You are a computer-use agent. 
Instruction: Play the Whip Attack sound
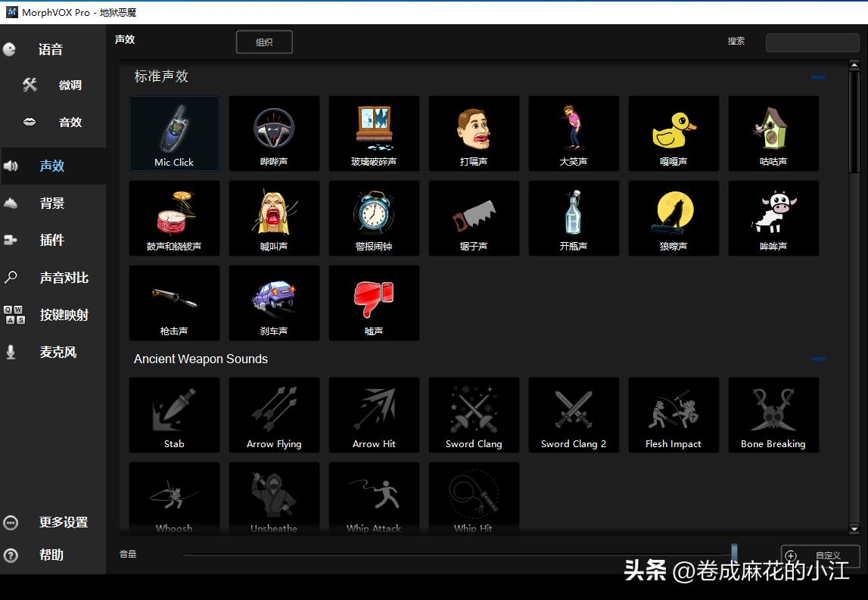[x=374, y=498]
